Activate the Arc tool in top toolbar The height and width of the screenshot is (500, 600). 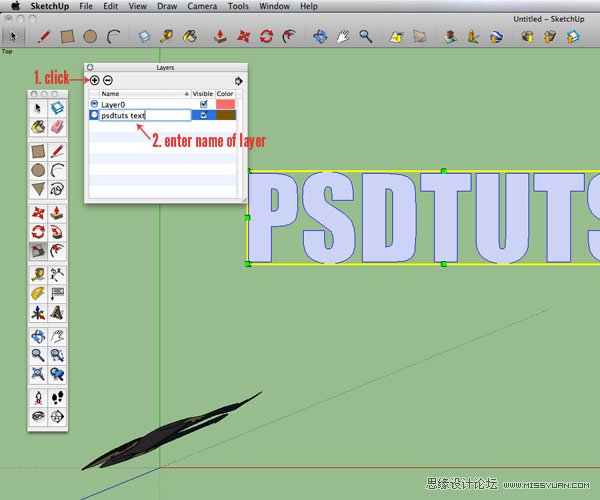tap(114, 37)
